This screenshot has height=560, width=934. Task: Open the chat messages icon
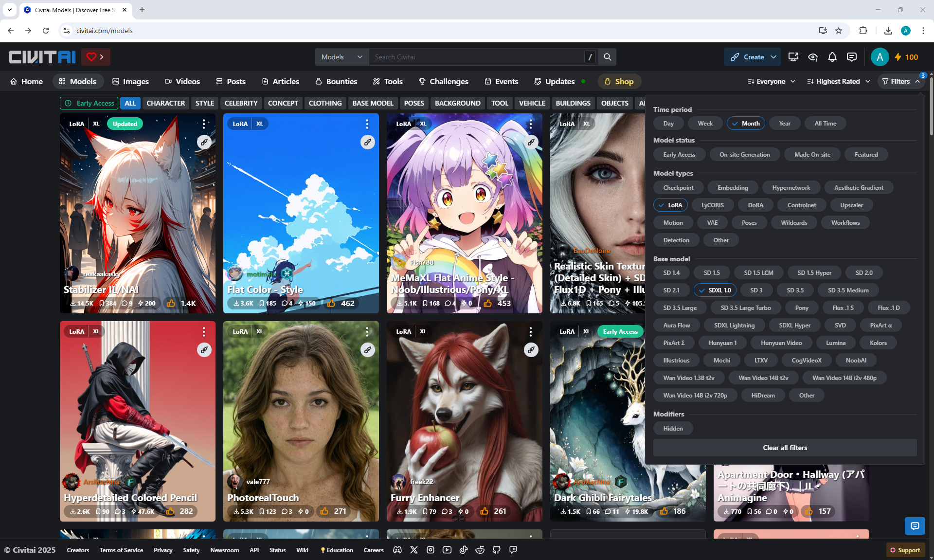pos(851,57)
